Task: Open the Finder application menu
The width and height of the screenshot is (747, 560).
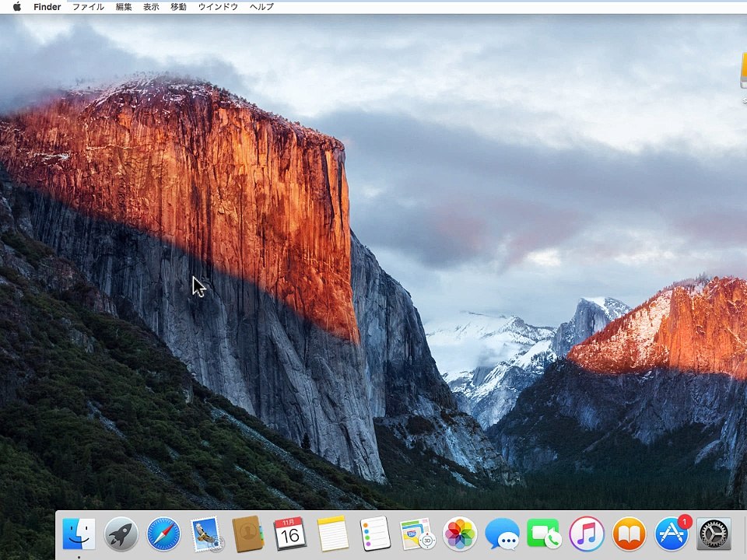Action: [x=47, y=7]
